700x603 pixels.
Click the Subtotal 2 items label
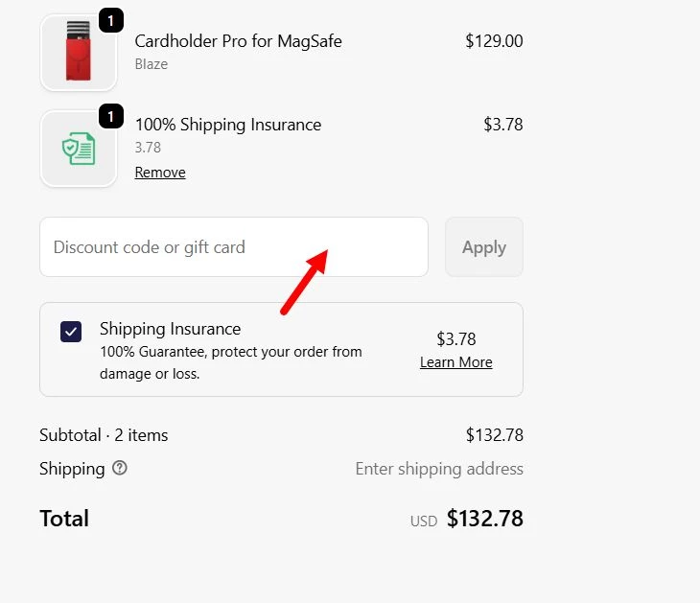[104, 435]
